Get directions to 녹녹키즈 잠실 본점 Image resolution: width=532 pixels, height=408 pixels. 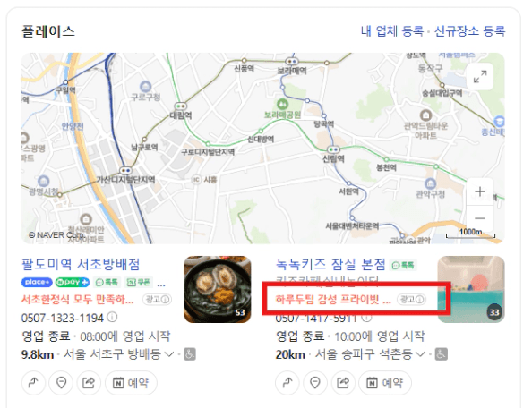pyautogui.click(x=287, y=383)
